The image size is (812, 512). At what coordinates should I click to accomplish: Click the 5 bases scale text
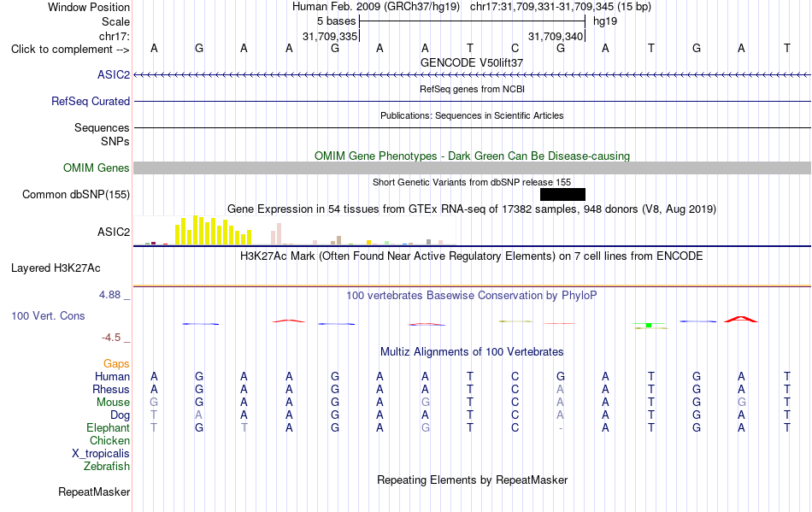(337, 21)
